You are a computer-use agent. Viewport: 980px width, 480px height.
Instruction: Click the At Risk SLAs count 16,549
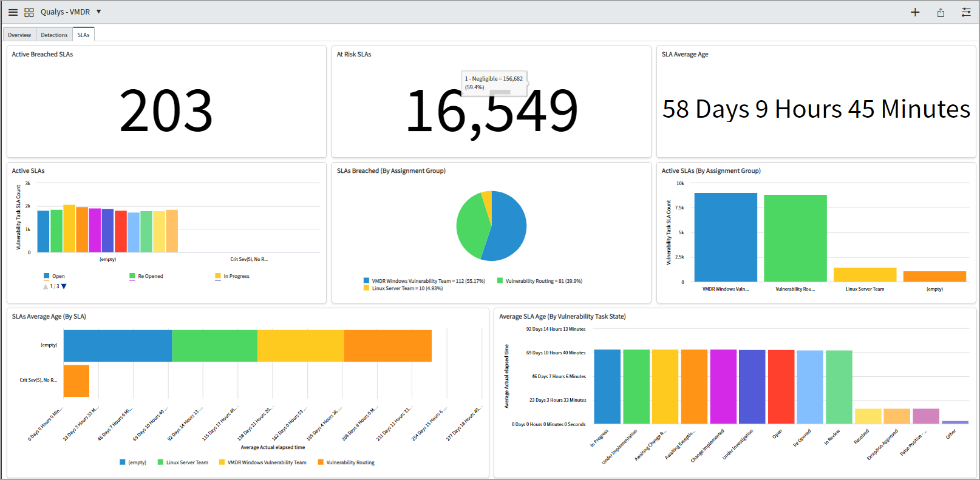(491, 110)
